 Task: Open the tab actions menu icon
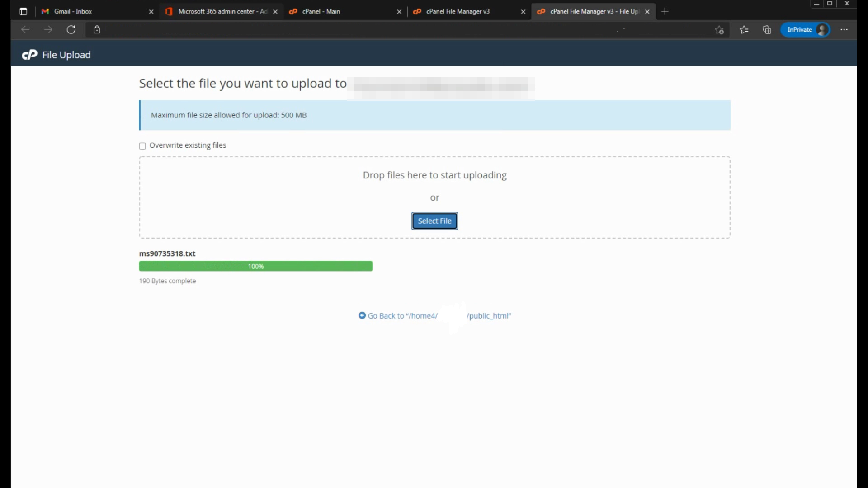[x=24, y=12]
